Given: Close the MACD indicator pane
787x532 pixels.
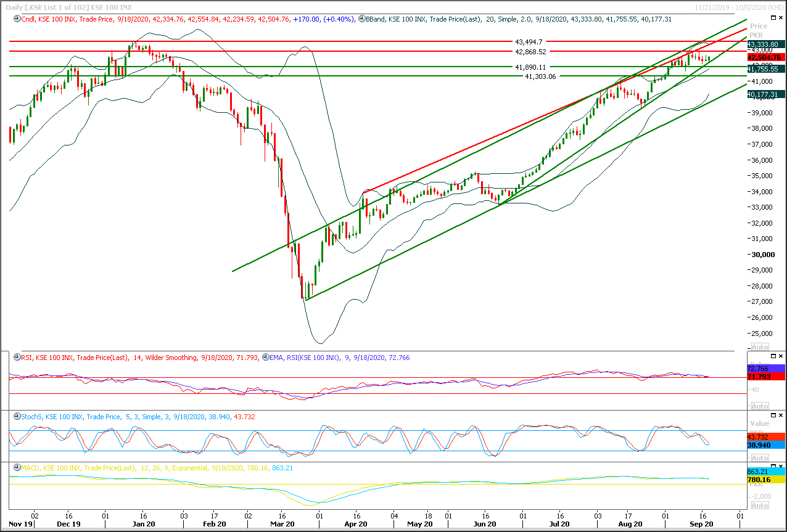Looking at the screenshot, I should 781,467.
